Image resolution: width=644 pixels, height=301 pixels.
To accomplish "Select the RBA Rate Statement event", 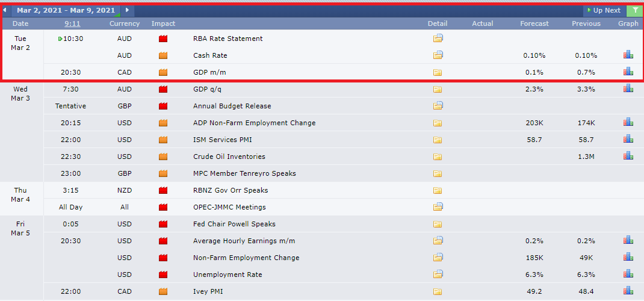I will (x=228, y=39).
